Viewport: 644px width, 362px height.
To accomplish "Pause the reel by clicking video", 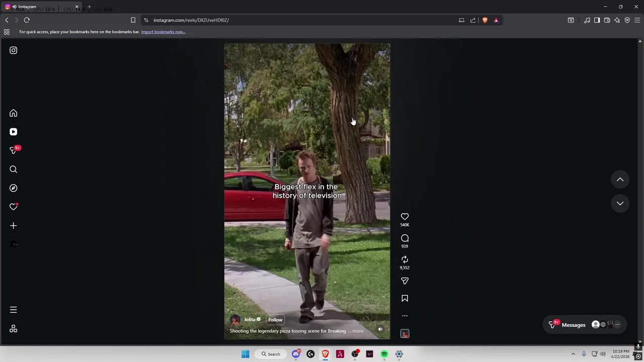I will pos(307,191).
